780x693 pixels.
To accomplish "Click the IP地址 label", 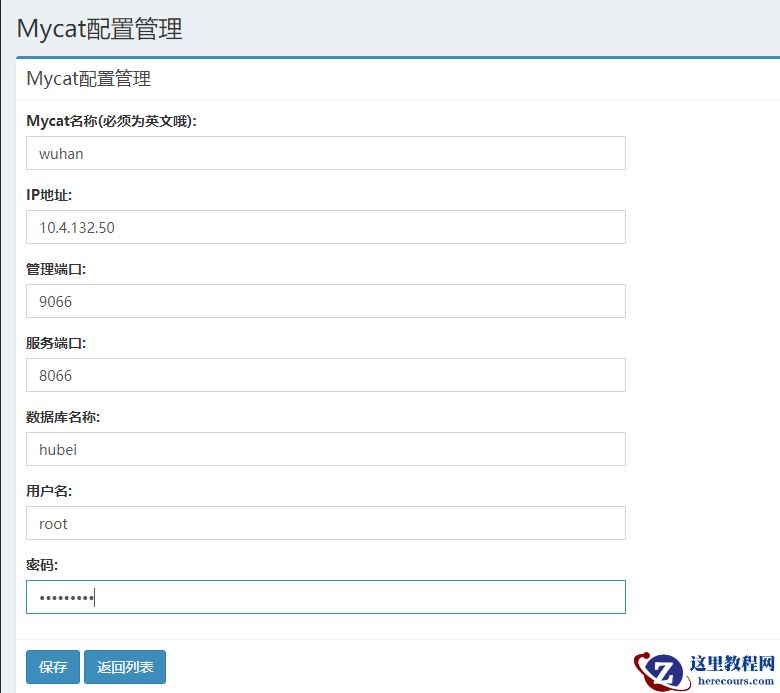I will coord(49,195).
